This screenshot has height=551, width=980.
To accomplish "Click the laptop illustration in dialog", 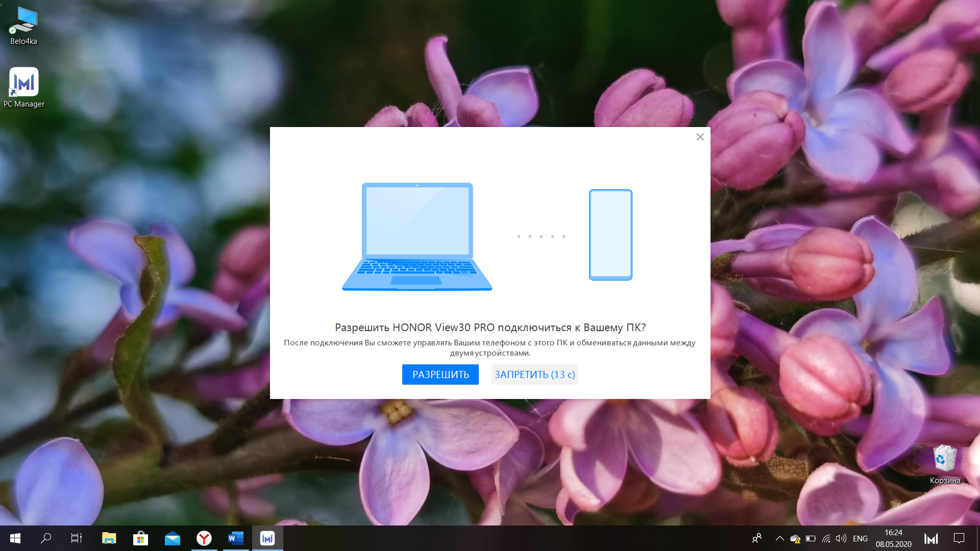I will 417,237.
